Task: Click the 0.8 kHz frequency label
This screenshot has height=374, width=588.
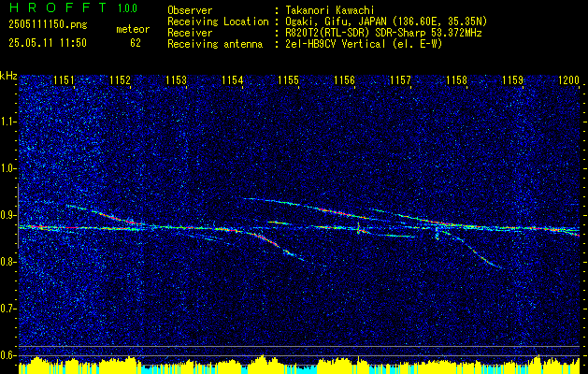Action: (8, 262)
